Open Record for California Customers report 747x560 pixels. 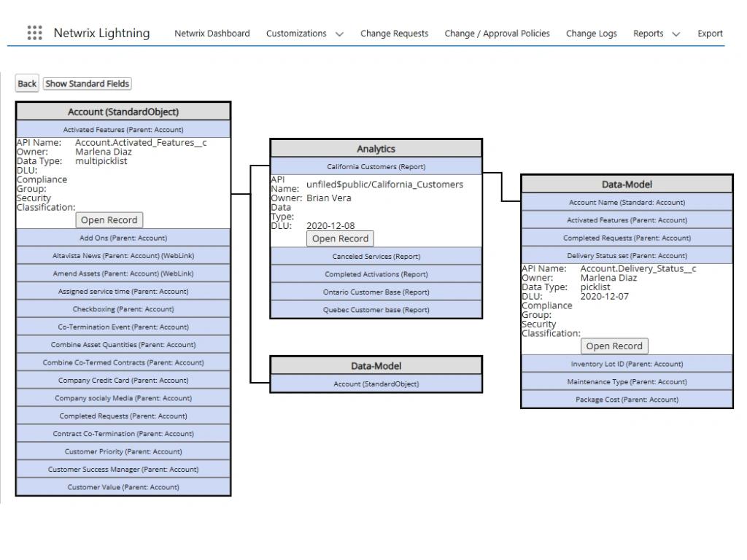pos(339,238)
